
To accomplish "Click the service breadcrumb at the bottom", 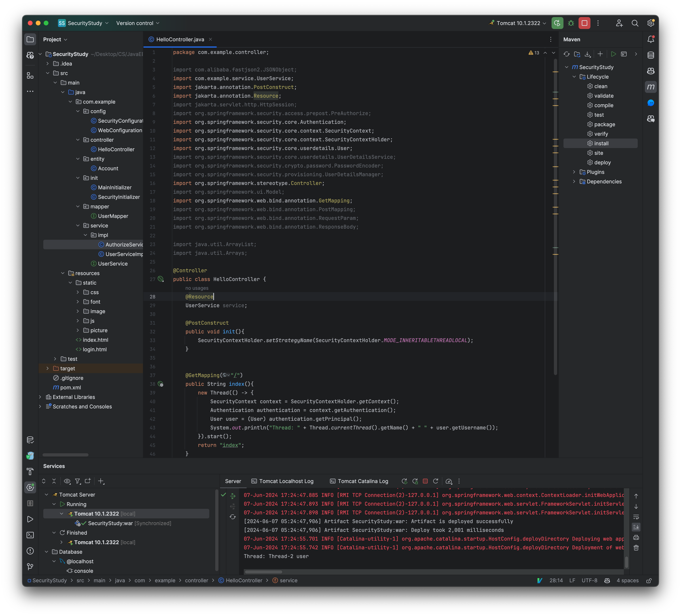I will point(289,580).
